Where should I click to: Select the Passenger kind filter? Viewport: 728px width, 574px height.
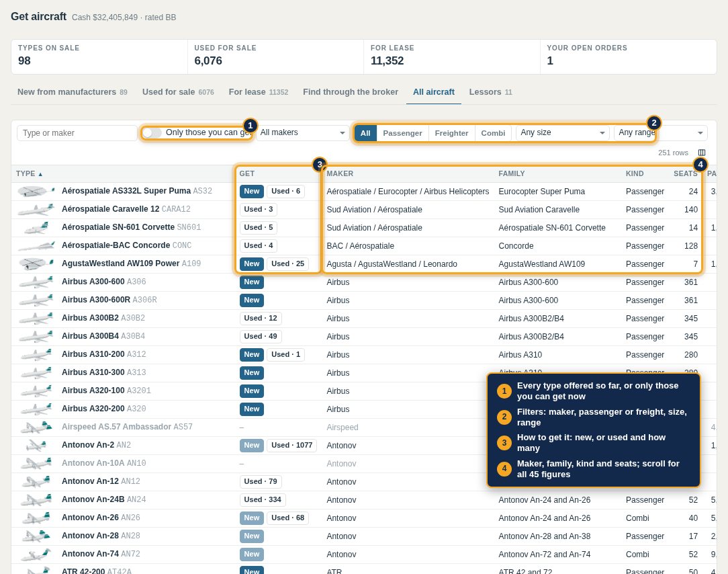(x=402, y=133)
